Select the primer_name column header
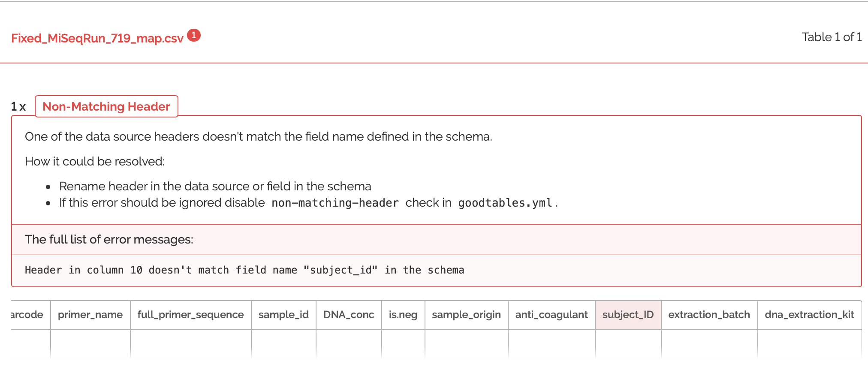 pyautogui.click(x=90, y=315)
